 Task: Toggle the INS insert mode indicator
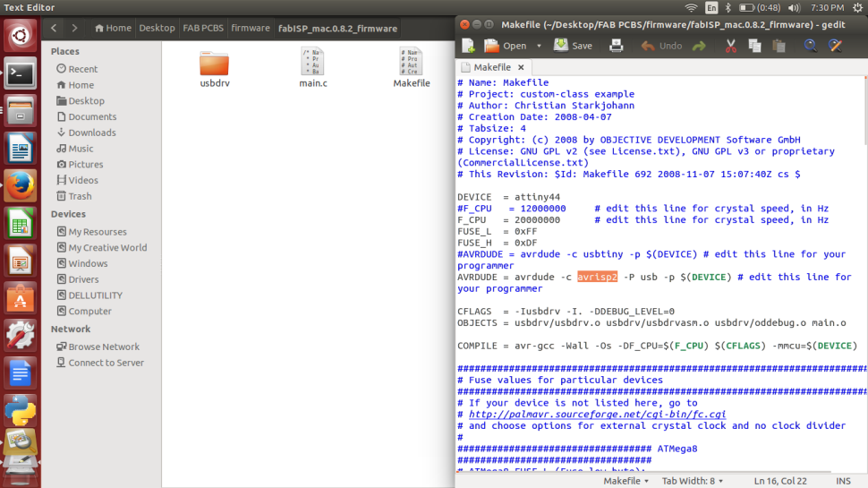coord(843,481)
